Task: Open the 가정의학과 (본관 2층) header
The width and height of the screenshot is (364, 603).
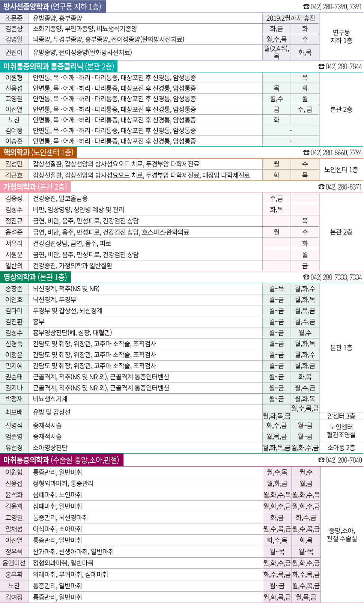Action: 35,187
